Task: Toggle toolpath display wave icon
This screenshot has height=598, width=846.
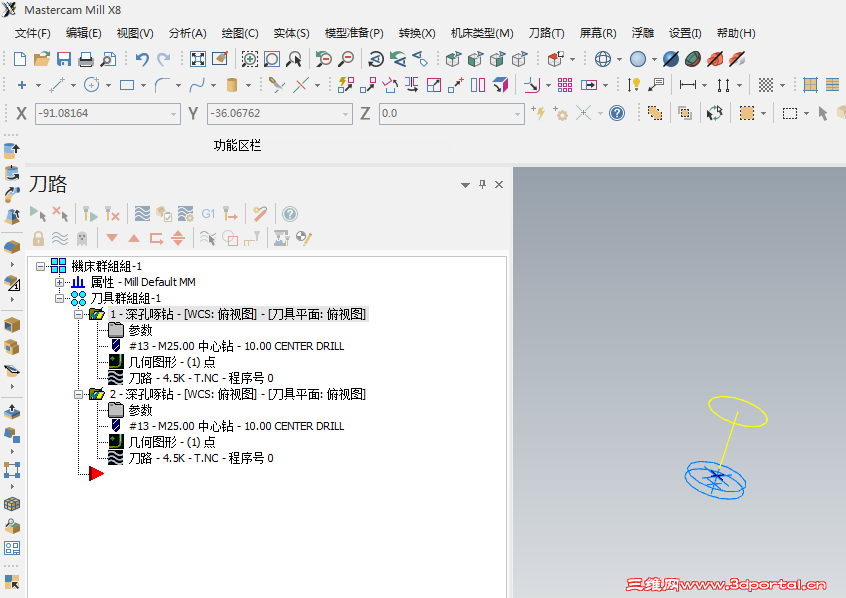Action: tap(60, 239)
